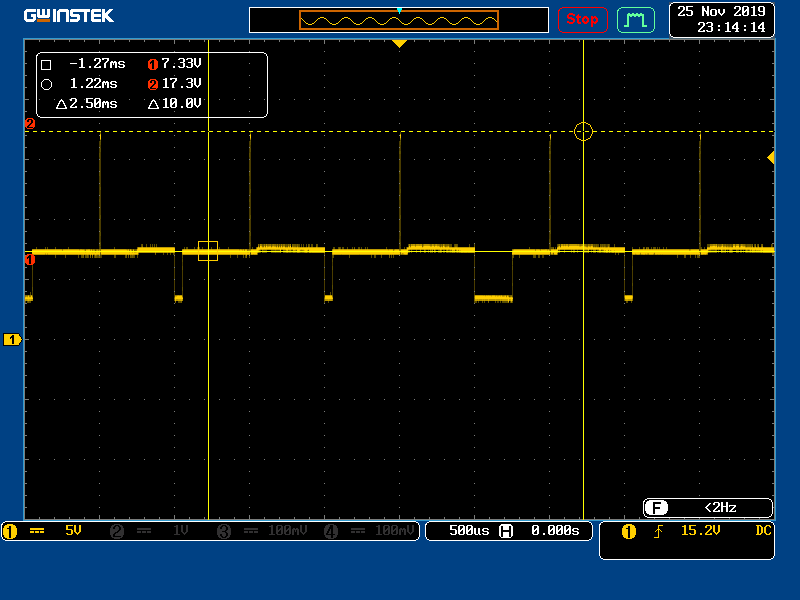Click the 500us timebase setting

[x=469, y=531]
